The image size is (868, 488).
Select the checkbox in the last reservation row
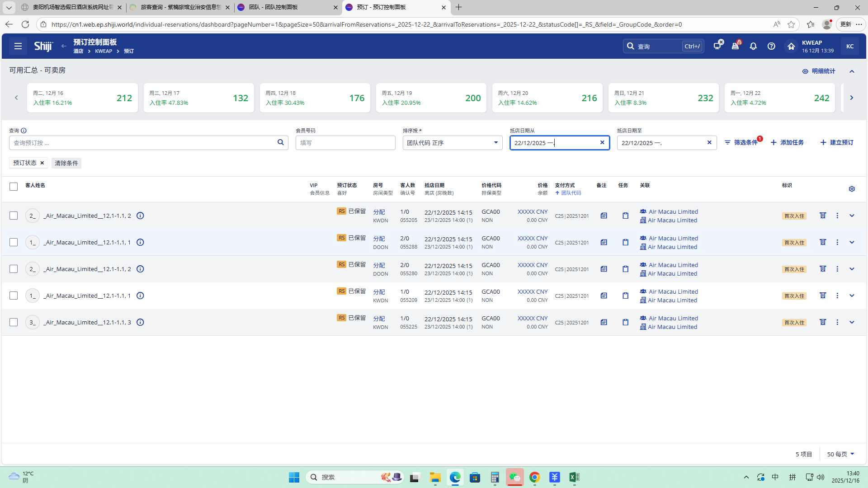click(14, 323)
